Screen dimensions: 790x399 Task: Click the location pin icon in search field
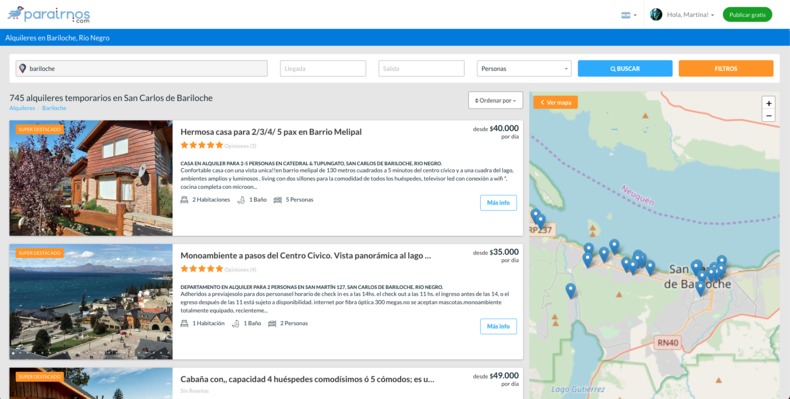[22, 68]
